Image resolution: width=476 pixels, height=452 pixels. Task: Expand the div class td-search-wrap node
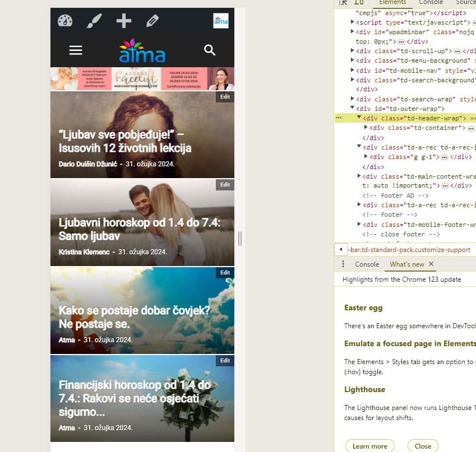pos(352,99)
